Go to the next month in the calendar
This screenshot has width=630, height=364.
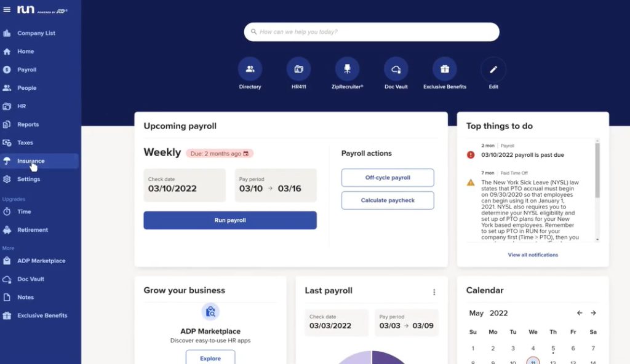pos(593,313)
